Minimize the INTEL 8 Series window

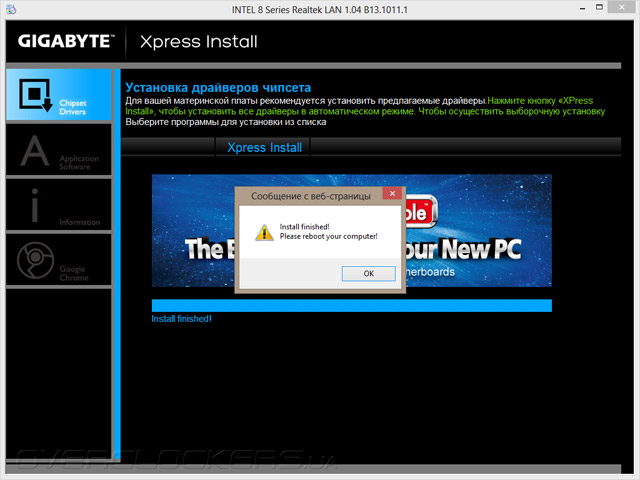point(582,8)
